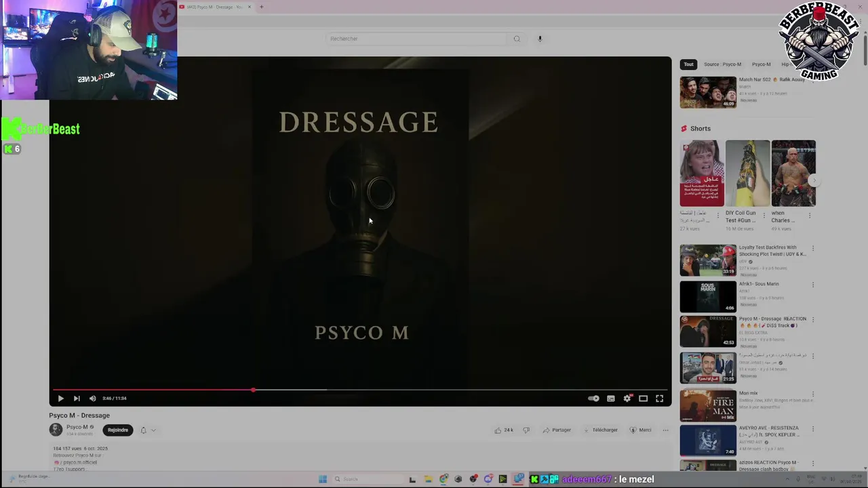868x488 pixels.
Task: Open options for Loyalty Test video
Action: [813, 249]
